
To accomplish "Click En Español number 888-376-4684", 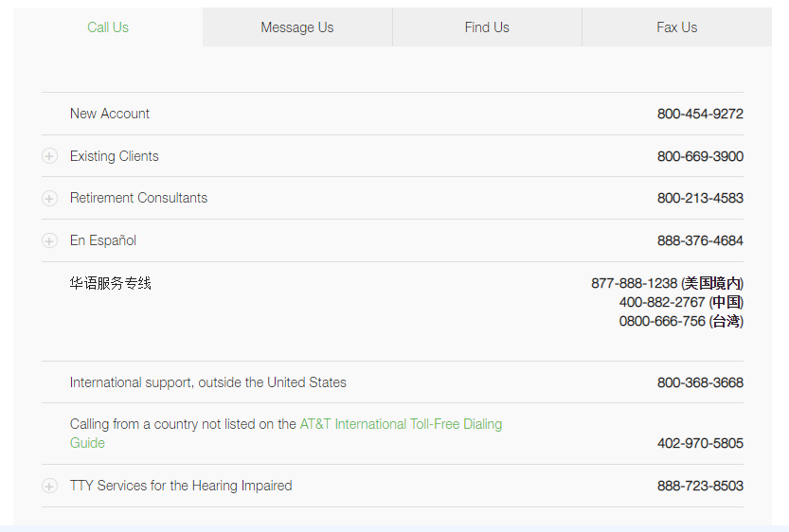I will click(x=700, y=240).
